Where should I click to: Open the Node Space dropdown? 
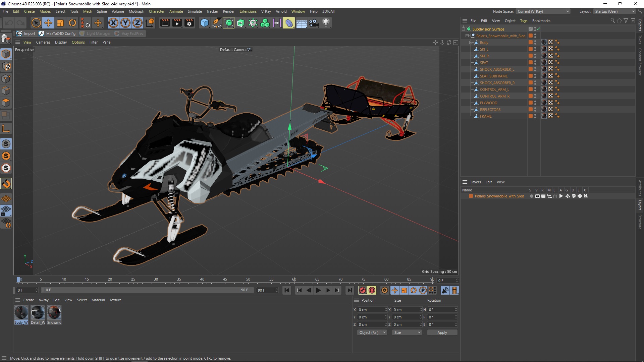coord(543,11)
